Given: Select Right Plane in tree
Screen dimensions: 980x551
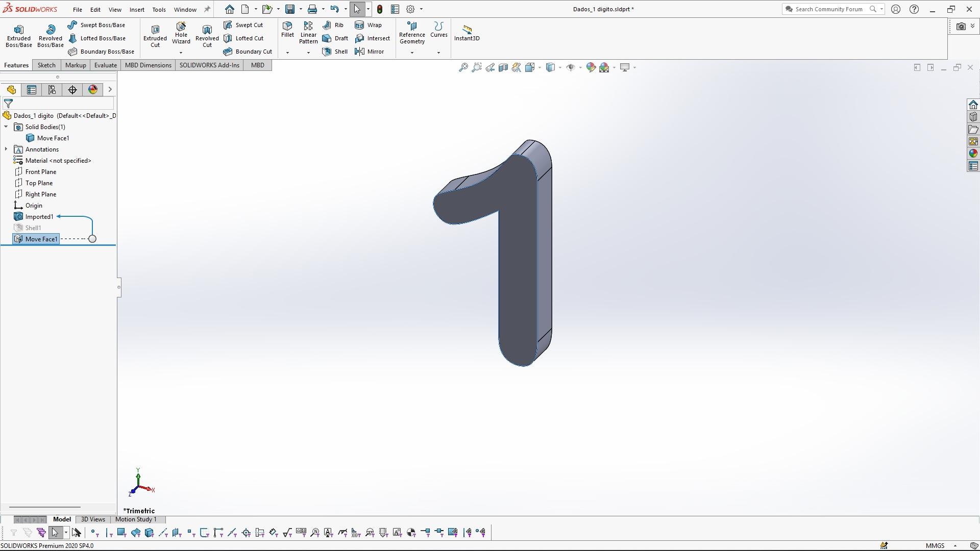Looking at the screenshot, I should 41,194.
